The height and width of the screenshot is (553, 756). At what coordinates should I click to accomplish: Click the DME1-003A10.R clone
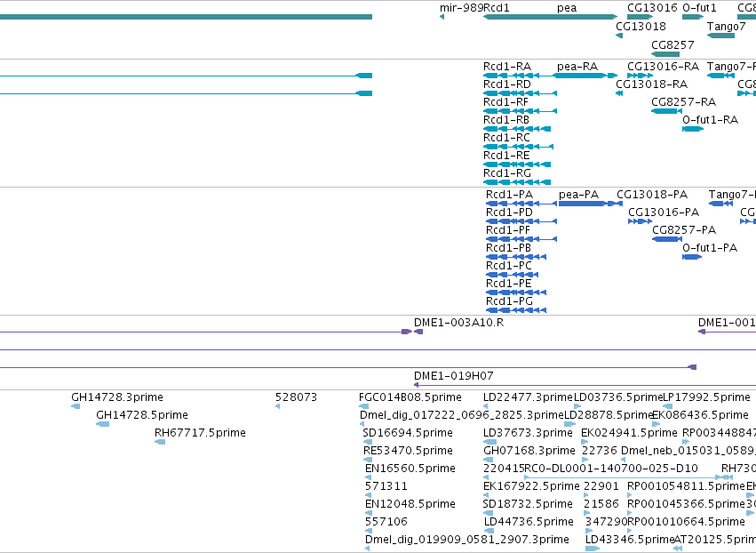tap(418, 332)
